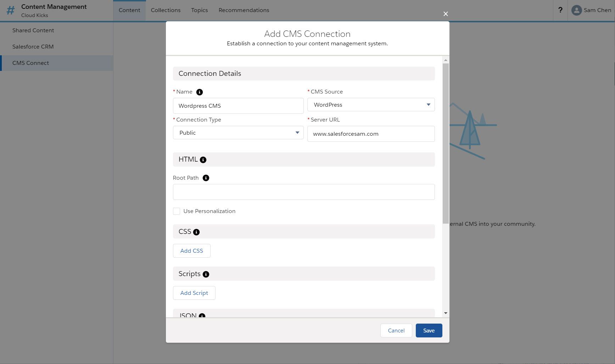Open the CMS Source dropdown
The height and width of the screenshot is (364, 615).
click(x=371, y=105)
